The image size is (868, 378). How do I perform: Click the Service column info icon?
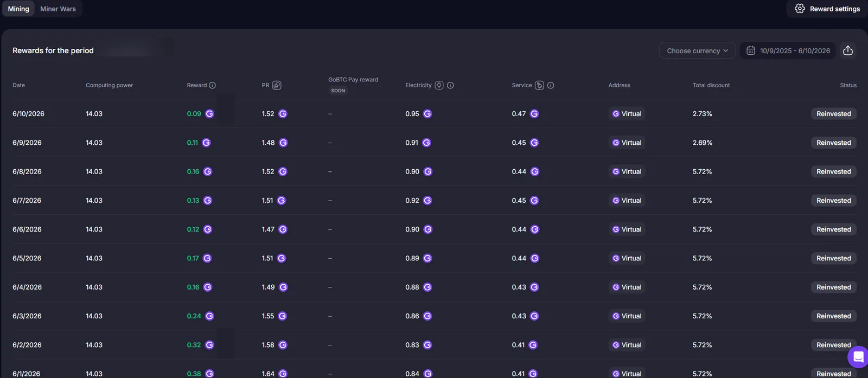551,85
